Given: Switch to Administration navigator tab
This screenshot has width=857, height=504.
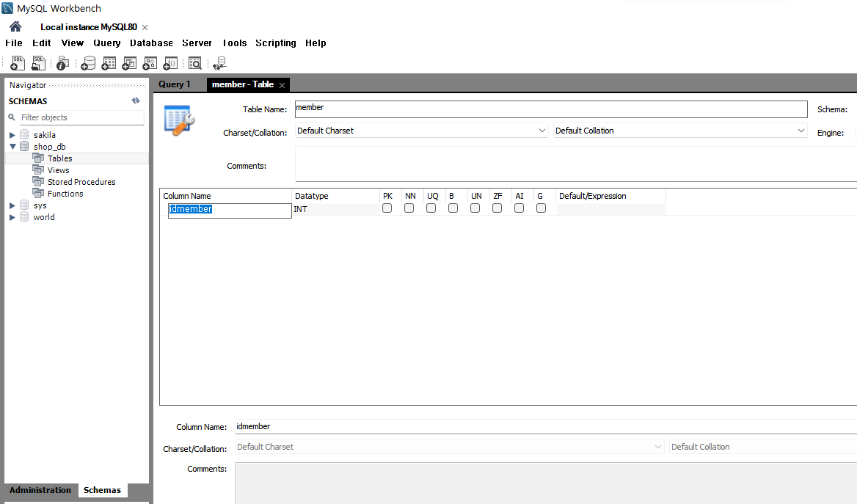Looking at the screenshot, I should point(40,490).
